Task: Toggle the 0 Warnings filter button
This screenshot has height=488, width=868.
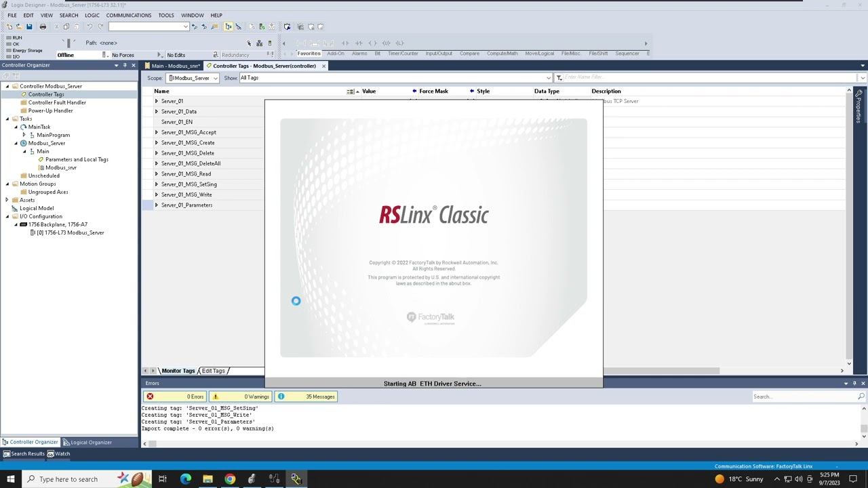Action: tap(241, 396)
